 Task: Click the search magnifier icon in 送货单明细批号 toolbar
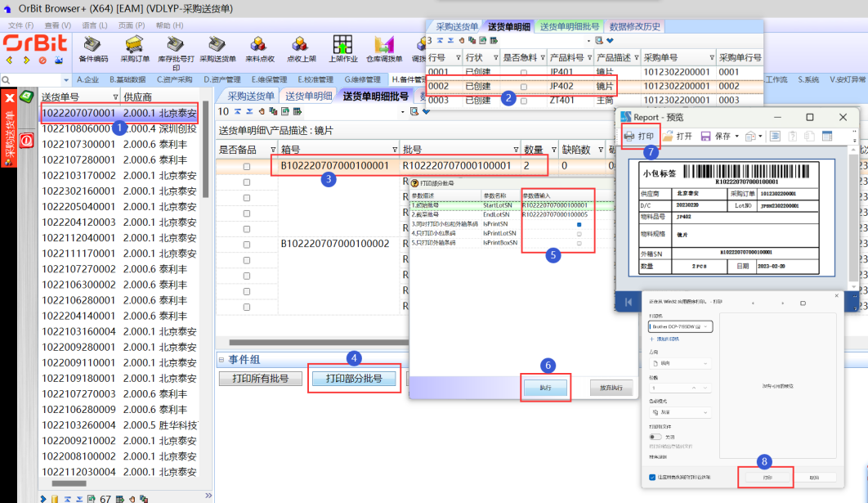pos(414,111)
